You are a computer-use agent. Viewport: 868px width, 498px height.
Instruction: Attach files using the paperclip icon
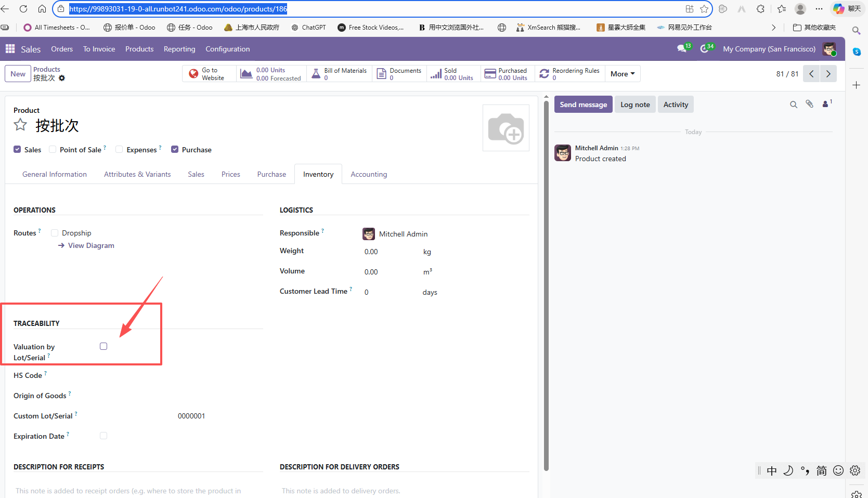[x=809, y=104]
